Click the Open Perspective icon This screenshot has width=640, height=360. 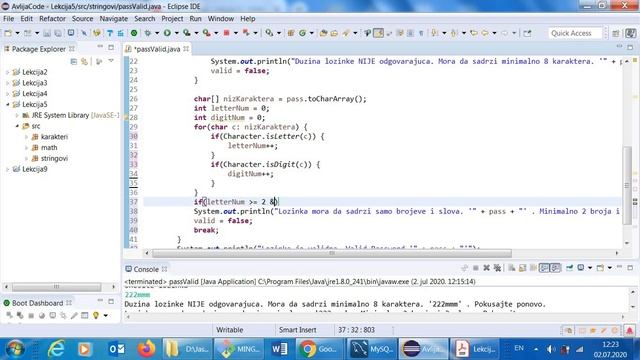click(x=616, y=33)
